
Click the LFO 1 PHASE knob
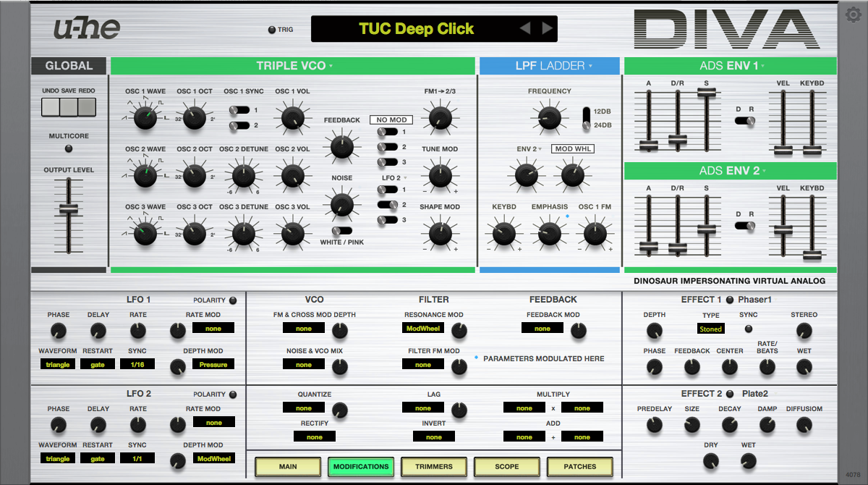click(59, 332)
